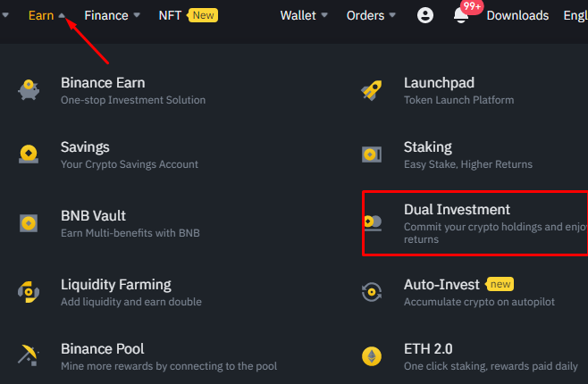Screen dimensions: 588x384
Task: Click the Launchpad rocket icon
Action: pos(372,90)
